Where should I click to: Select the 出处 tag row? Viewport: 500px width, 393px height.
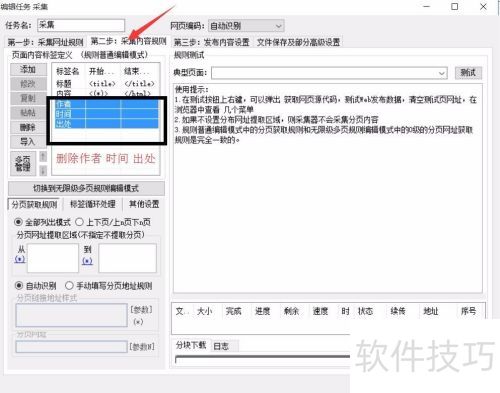point(106,124)
